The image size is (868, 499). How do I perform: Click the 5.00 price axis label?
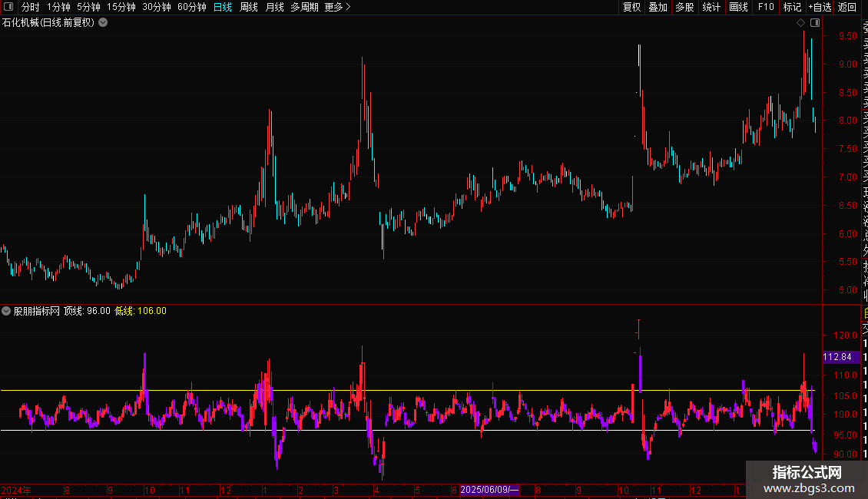(847, 290)
